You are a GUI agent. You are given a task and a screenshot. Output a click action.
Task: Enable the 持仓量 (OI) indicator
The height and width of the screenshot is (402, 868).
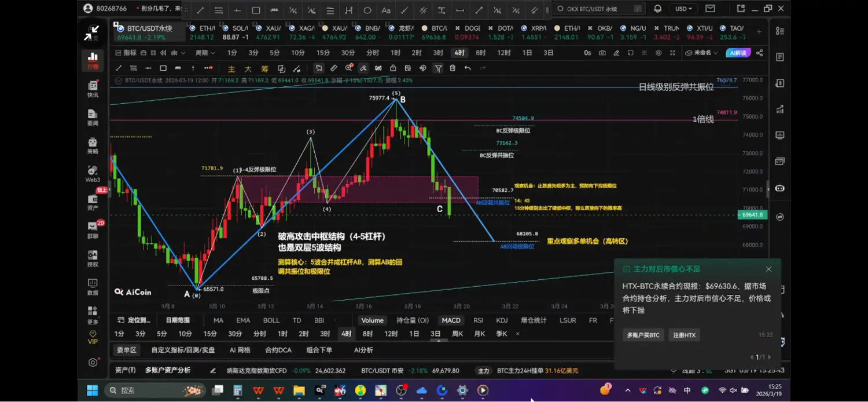pos(413,320)
